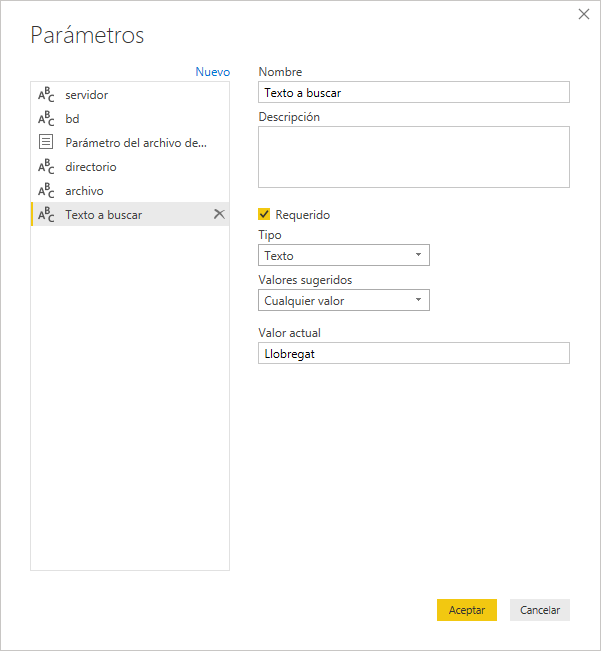Click the list icon for Parámetro del archivo
This screenshot has width=601, height=651.
coord(46,143)
